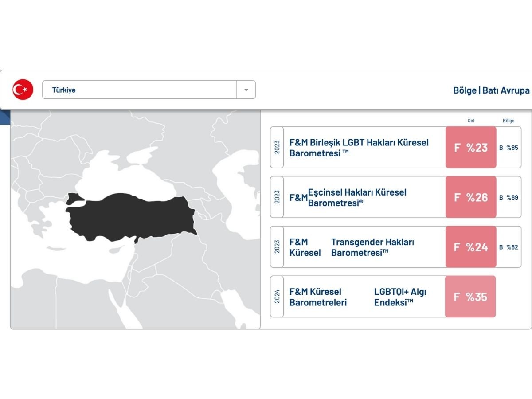Click the Bölge column header above scores

click(509, 121)
